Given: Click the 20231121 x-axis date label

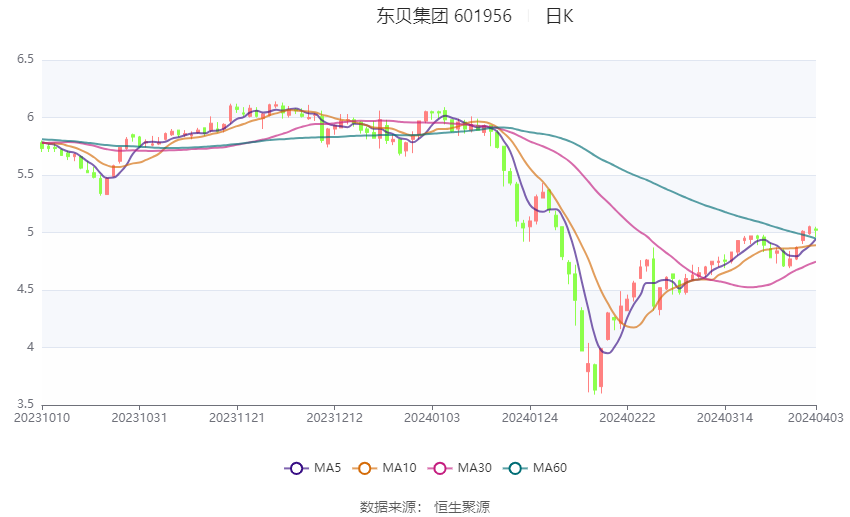Looking at the screenshot, I should 237,416.
